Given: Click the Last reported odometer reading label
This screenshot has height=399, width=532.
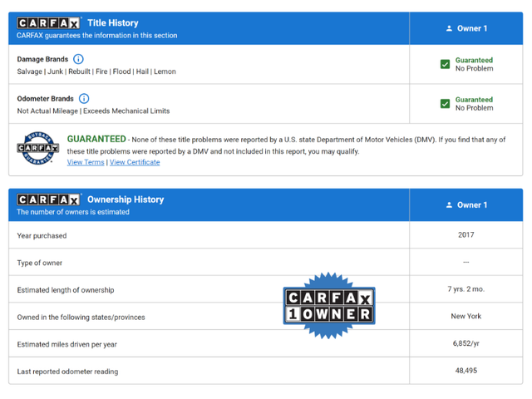Looking at the screenshot, I should [x=67, y=372].
